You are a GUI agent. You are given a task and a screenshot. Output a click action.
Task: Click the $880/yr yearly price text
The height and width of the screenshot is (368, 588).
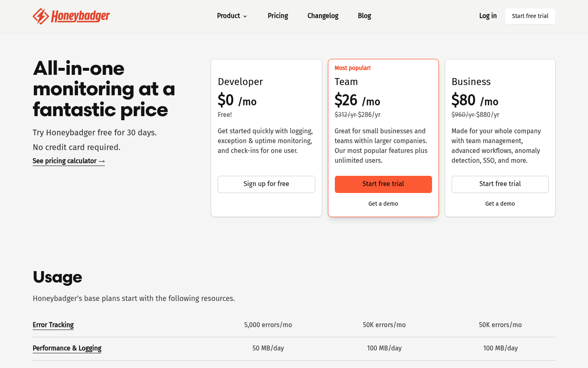coord(488,115)
